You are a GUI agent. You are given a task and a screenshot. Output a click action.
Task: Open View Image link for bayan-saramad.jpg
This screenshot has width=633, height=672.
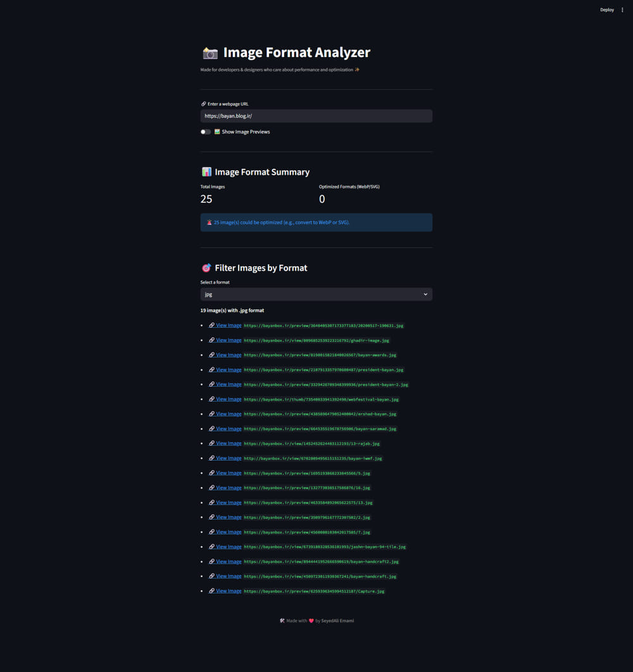[225, 428]
